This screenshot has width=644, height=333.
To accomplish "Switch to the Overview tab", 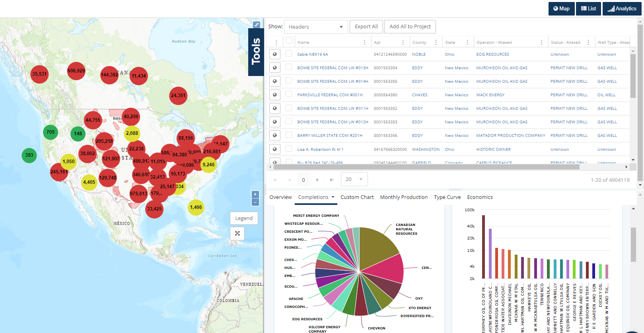I will [x=280, y=197].
